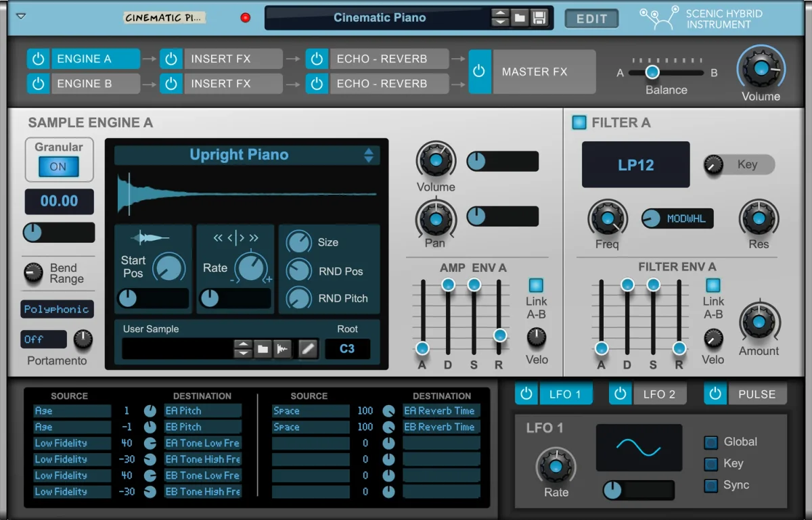Click the EDIT button
The width and height of the screenshot is (812, 520).
[592, 19]
